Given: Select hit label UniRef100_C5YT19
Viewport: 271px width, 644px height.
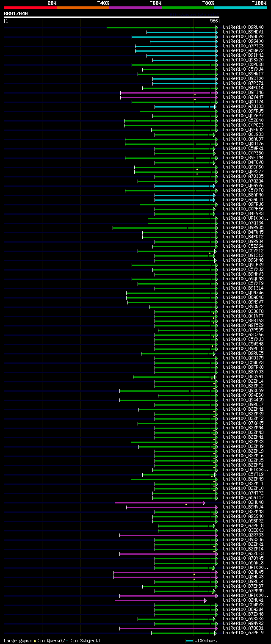Looking at the screenshot, I should pos(243,474).
